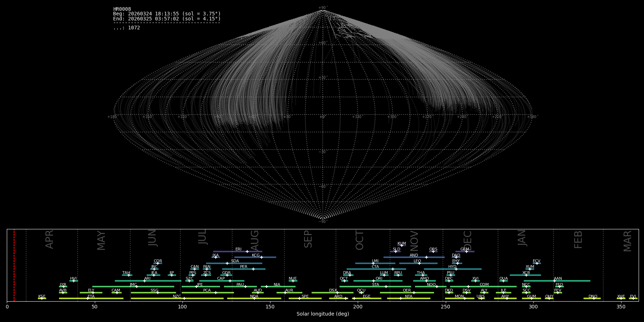Click the 'SSG' shower label
Image resolution: width=644 pixels, height=322 pixels.
click(x=154, y=291)
